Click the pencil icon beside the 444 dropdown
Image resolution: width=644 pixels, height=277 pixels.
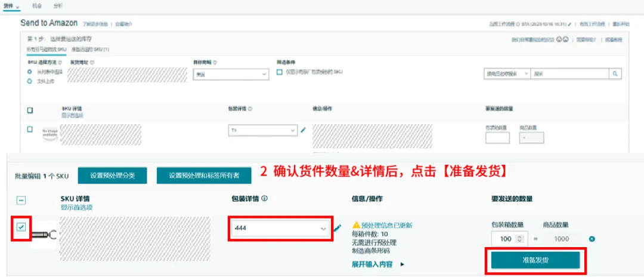(x=338, y=228)
